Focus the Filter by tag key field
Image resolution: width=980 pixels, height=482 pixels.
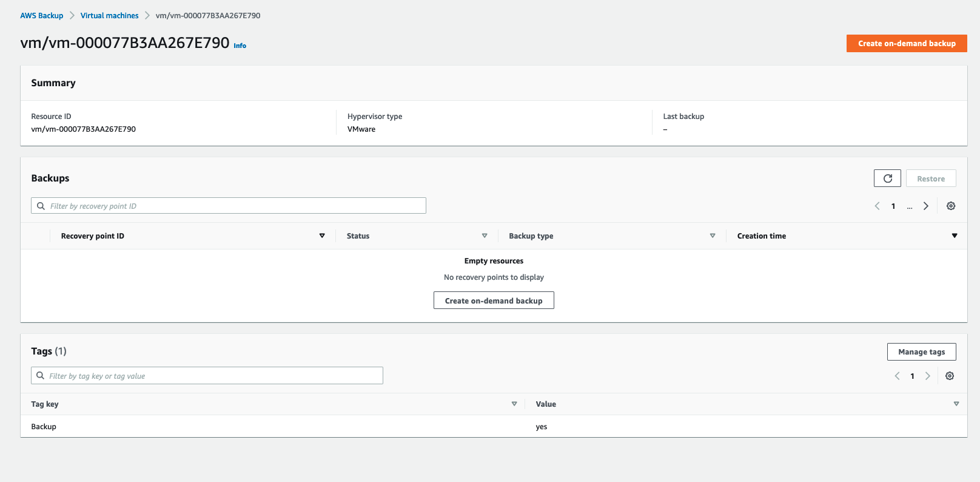pyautogui.click(x=207, y=376)
